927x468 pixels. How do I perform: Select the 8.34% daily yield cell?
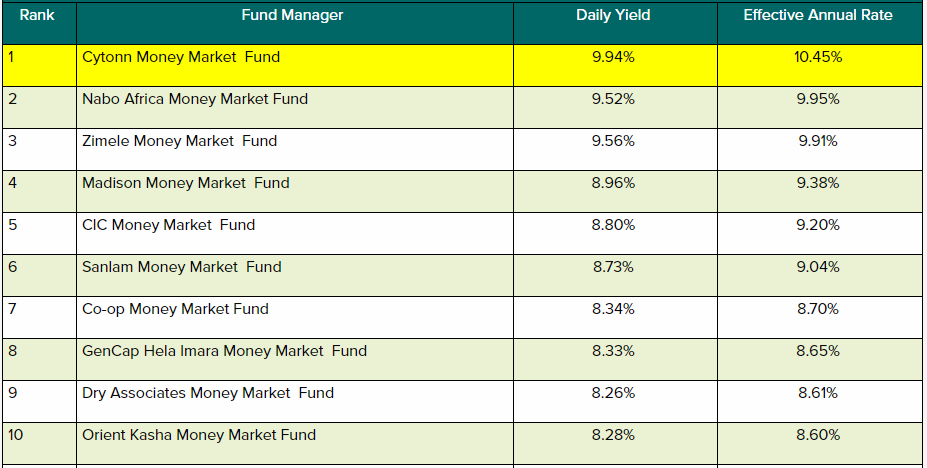(613, 309)
